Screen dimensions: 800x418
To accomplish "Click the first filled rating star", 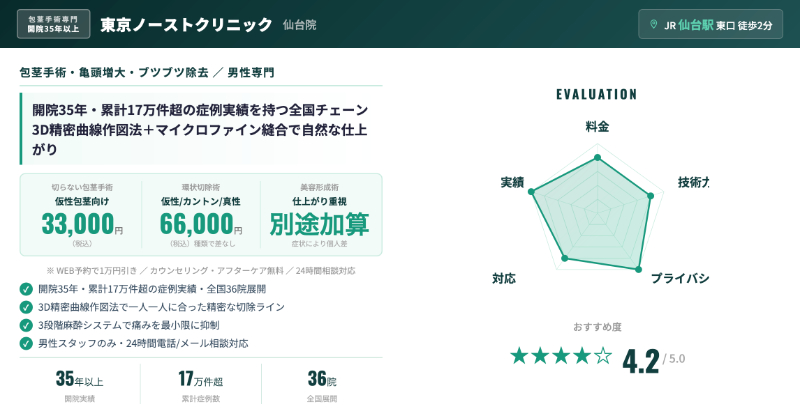I will [x=519, y=355].
